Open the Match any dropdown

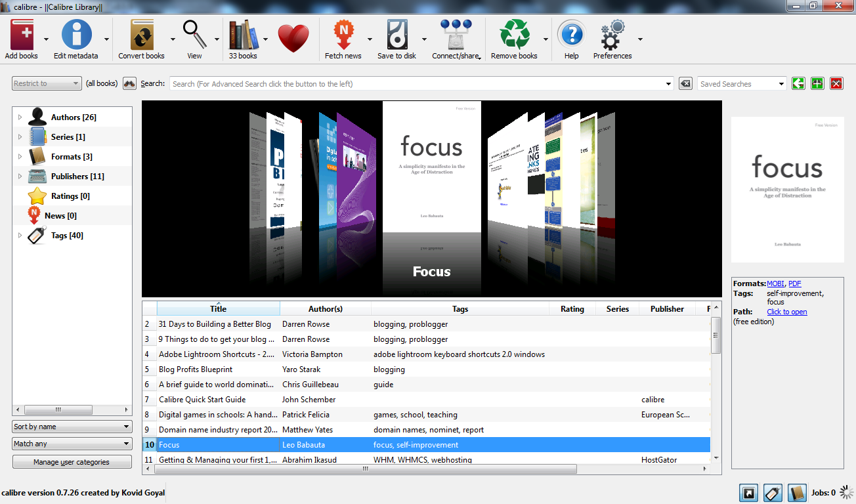(72, 444)
